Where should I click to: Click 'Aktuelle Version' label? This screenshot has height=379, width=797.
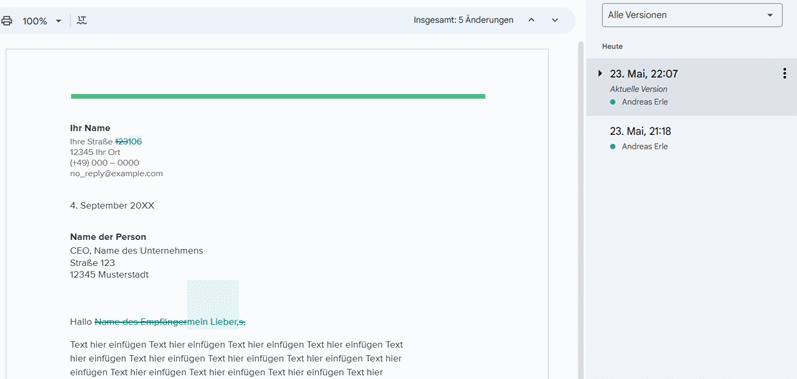click(x=638, y=89)
